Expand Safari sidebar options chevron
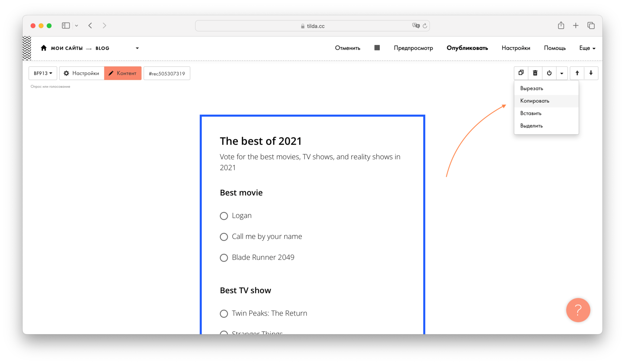This screenshot has height=364, width=625. click(x=77, y=26)
